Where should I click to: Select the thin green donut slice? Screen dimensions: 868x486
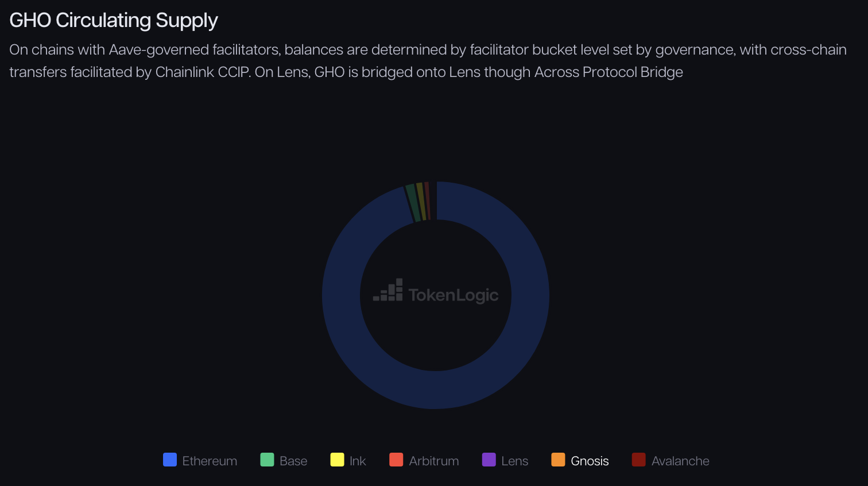click(413, 202)
